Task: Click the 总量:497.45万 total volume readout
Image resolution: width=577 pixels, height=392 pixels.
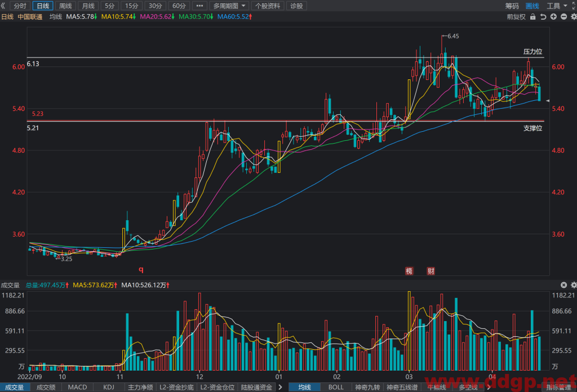Action: [x=47, y=285]
